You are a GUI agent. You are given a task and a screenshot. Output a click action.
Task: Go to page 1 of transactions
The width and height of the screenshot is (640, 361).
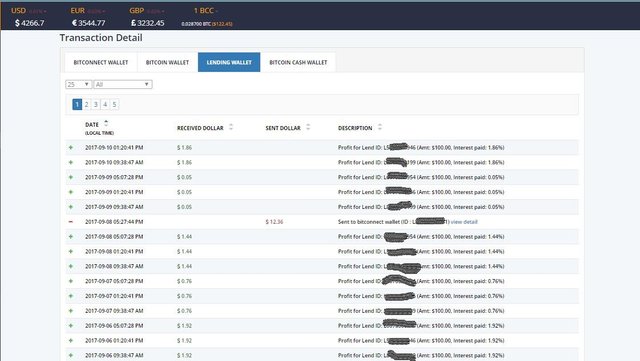click(77, 105)
